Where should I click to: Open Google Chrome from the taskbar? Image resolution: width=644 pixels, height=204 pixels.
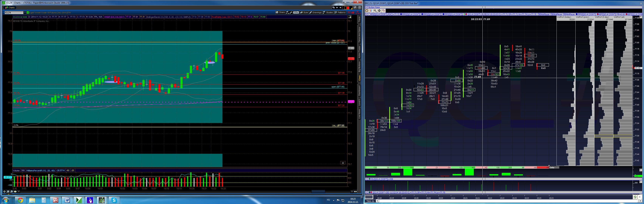[20, 200]
